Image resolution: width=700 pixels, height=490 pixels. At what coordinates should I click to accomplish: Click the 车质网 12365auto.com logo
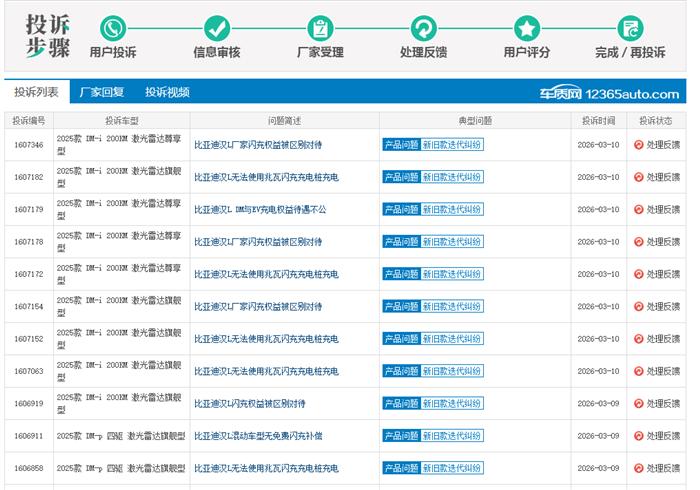(x=610, y=93)
